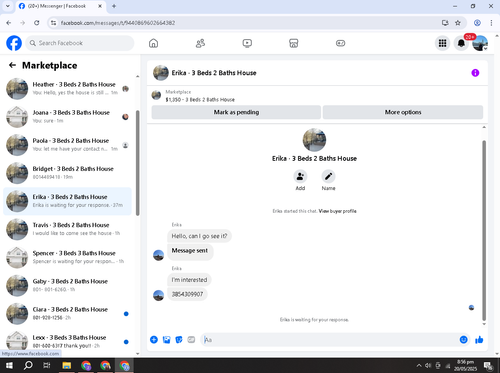
Task: Bookmark this page with star icon
Action: pyautogui.click(x=458, y=23)
